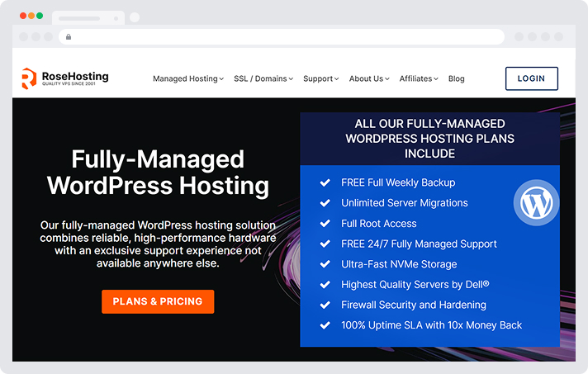Expand the SSL / Domains chevron
This screenshot has width=588, height=374.
pyautogui.click(x=291, y=79)
